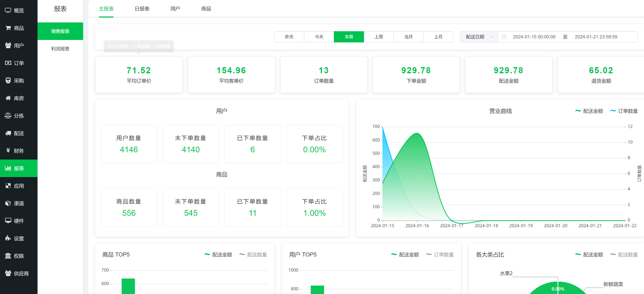Toggle 配送数量 in 各大类占比 legend
Image resolution: width=644 pixels, height=294 pixels.
624,255
